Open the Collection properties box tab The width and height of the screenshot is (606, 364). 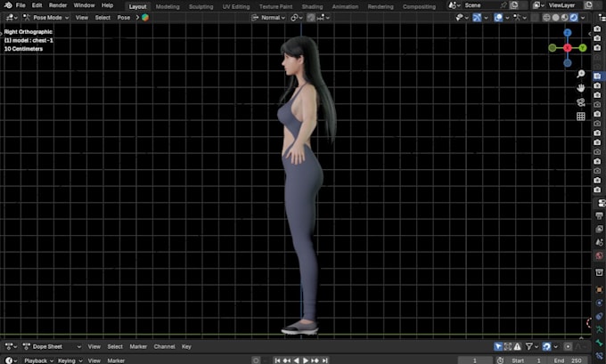coord(599,272)
